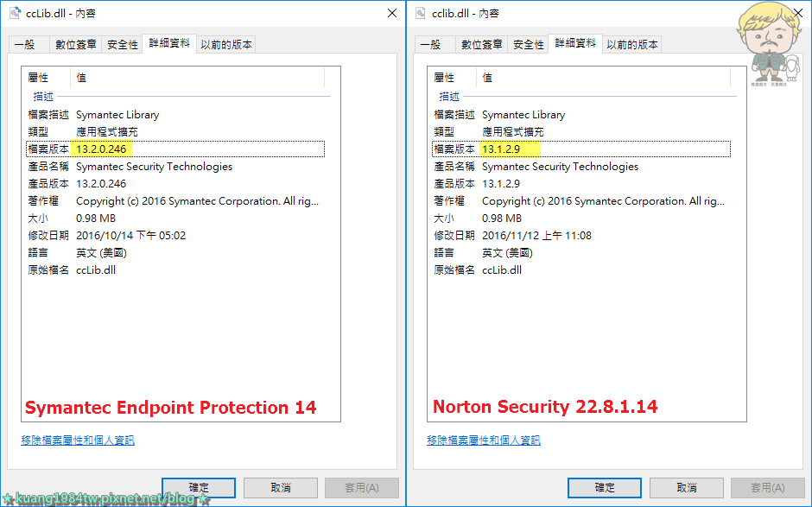
Task: Select 安全性 tab in right dialog
Action: click(528, 45)
